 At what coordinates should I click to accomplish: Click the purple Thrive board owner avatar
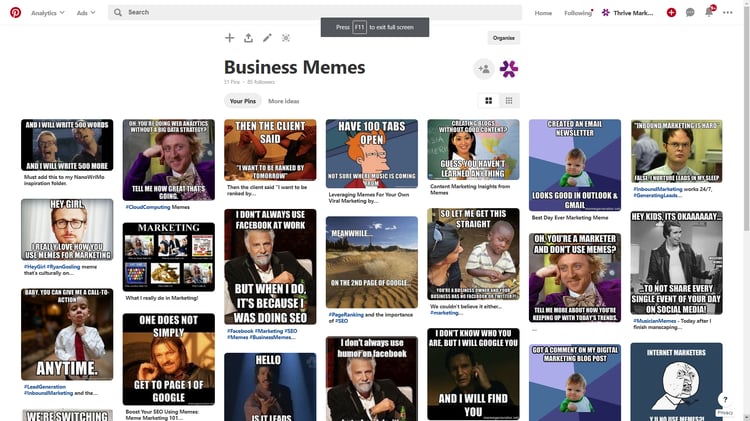click(x=509, y=69)
